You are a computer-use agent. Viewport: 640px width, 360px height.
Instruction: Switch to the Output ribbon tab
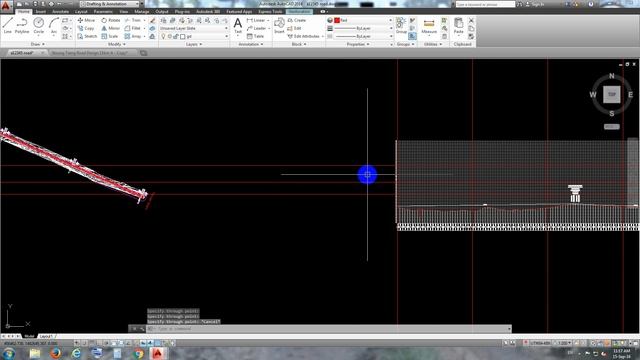click(x=162, y=11)
